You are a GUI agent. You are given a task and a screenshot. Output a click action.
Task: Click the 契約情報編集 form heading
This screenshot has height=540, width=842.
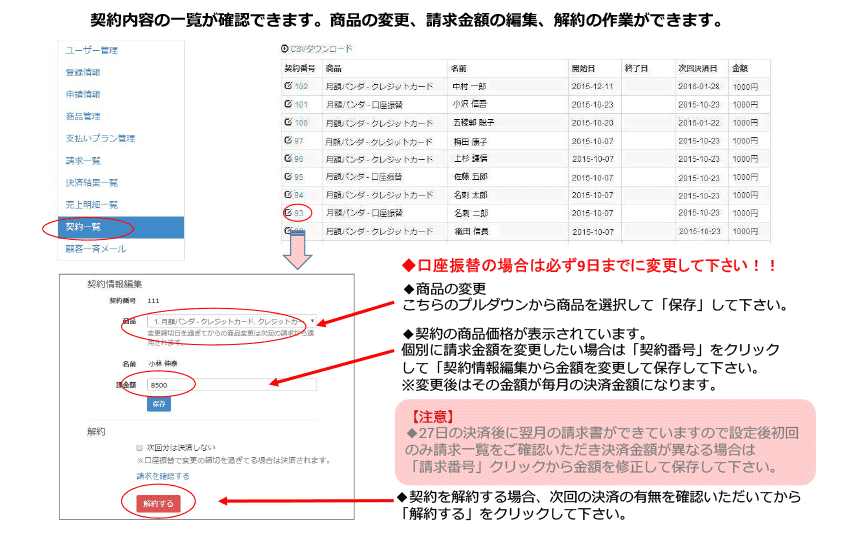tap(114, 284)
